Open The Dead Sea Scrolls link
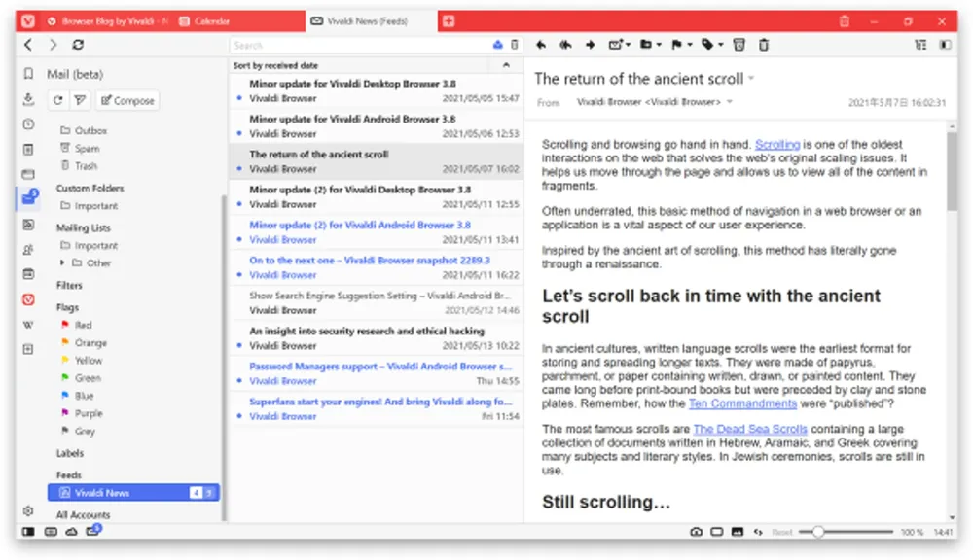This screenshot has height=560, width=973. 749,429
